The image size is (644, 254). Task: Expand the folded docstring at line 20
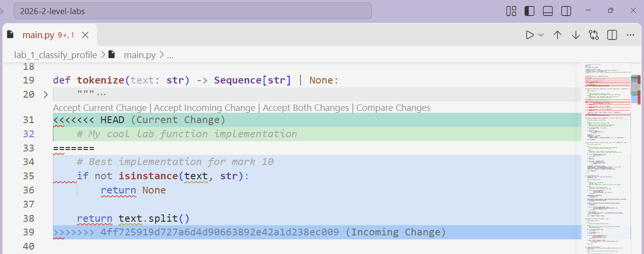46,94
